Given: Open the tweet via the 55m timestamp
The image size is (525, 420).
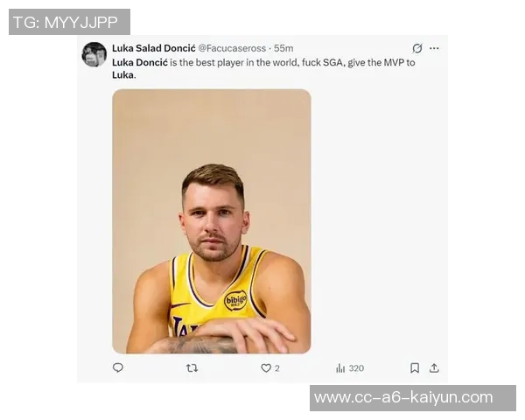Looking at the screenshot, I should point(283,48).
